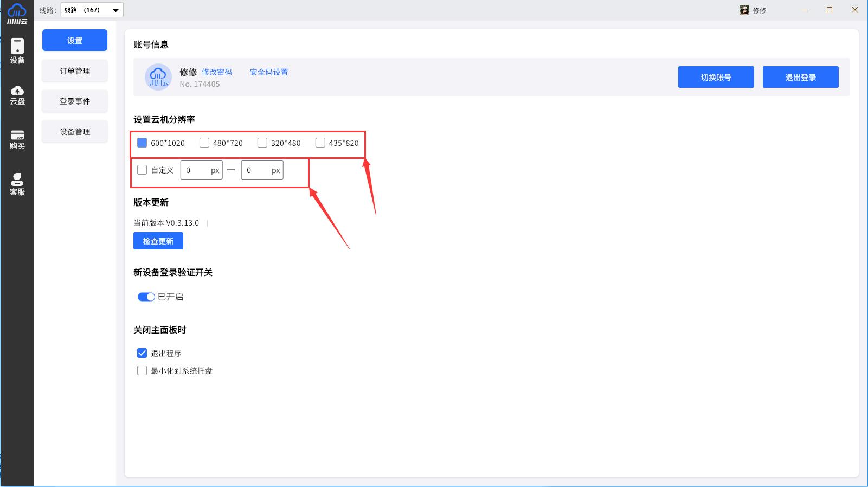Check 最小化到系统托盘 option
Viewport: 868px width, 487px height.
[142, 370]
